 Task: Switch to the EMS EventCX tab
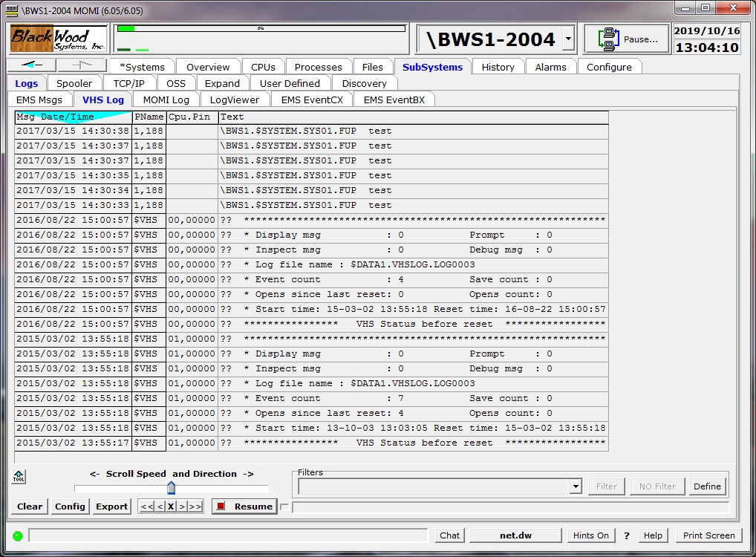click(x=312, y=100)
